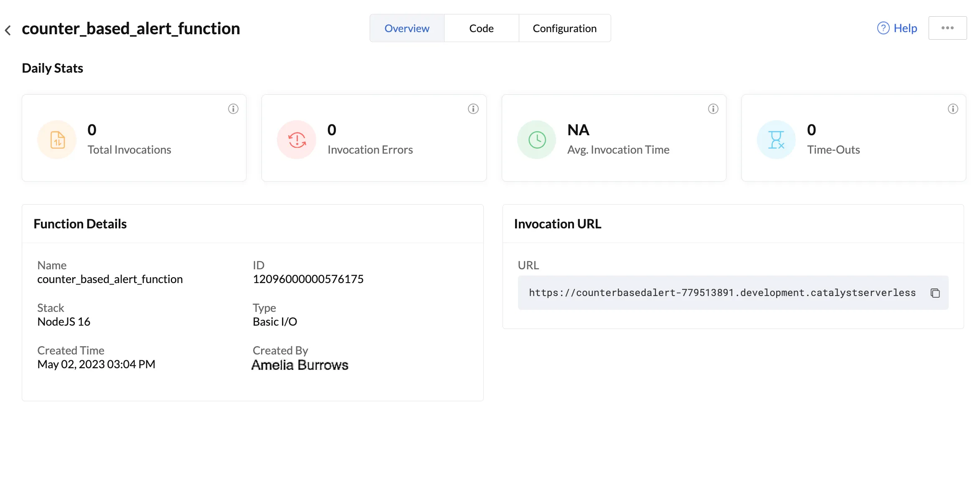Click the orange Total Invocations file icon

coord(57,140)
